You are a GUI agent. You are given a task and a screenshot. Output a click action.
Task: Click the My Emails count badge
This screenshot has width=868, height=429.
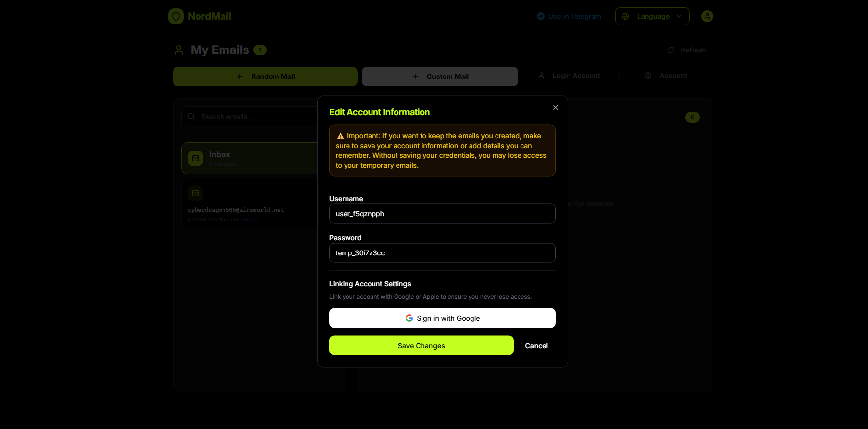tap(260, 50)
